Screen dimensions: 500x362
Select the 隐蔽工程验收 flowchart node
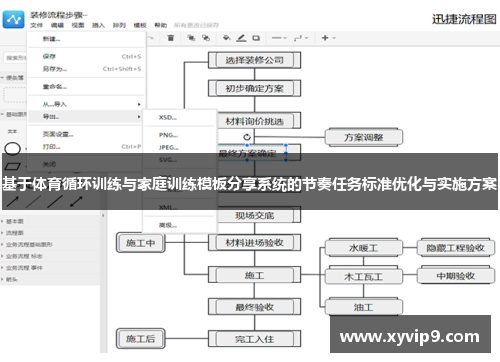[456, 248]
